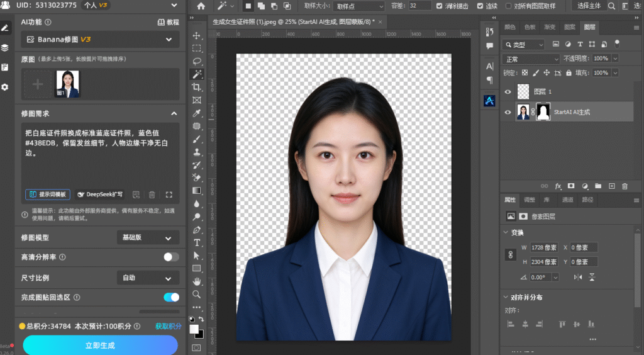
Task: Create a new layer with plus icon
Action: (611, 186)
